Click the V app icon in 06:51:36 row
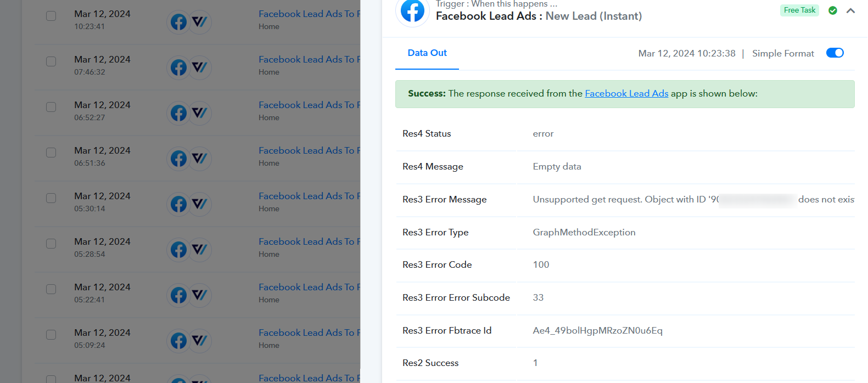Viewport: 868px width, 383px height. point(200,159)
